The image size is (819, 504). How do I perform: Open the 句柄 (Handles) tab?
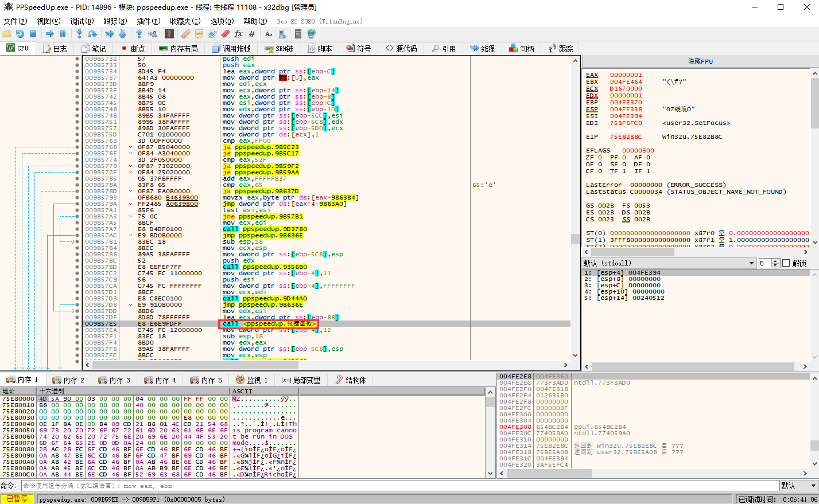(522, 48)
